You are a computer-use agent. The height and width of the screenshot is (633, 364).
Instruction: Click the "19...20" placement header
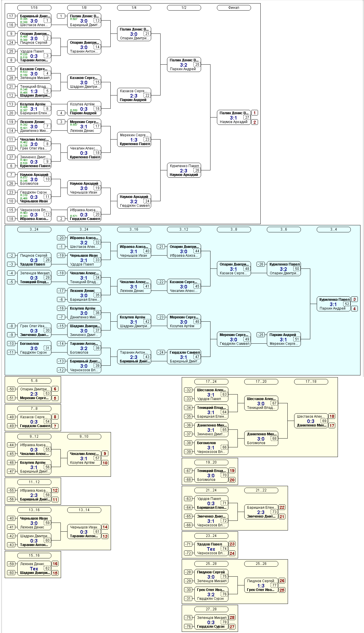pyautogui.click(x=211, y=462)
